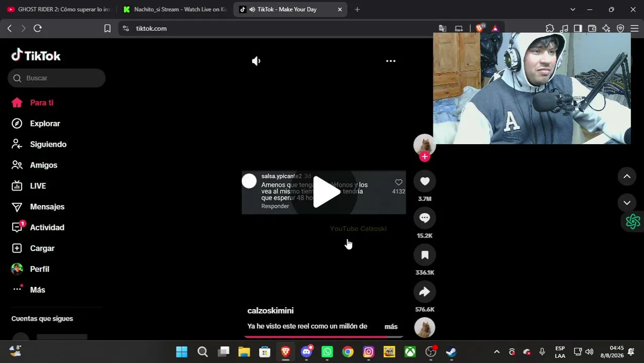Open the translate page icon
Image resolution: width=644 pixels, height=363 pixels.
coord(442,29)
